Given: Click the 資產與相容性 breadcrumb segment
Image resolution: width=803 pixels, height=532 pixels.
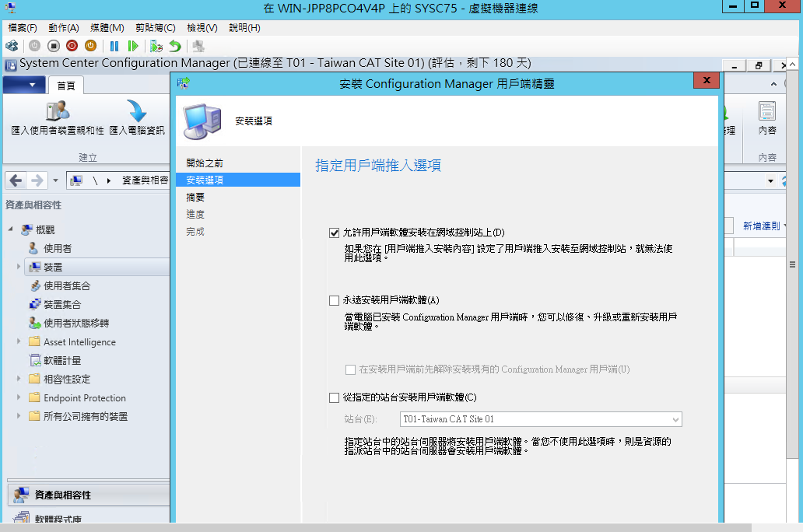Looking at the screenshot, I should click(145, 180).
